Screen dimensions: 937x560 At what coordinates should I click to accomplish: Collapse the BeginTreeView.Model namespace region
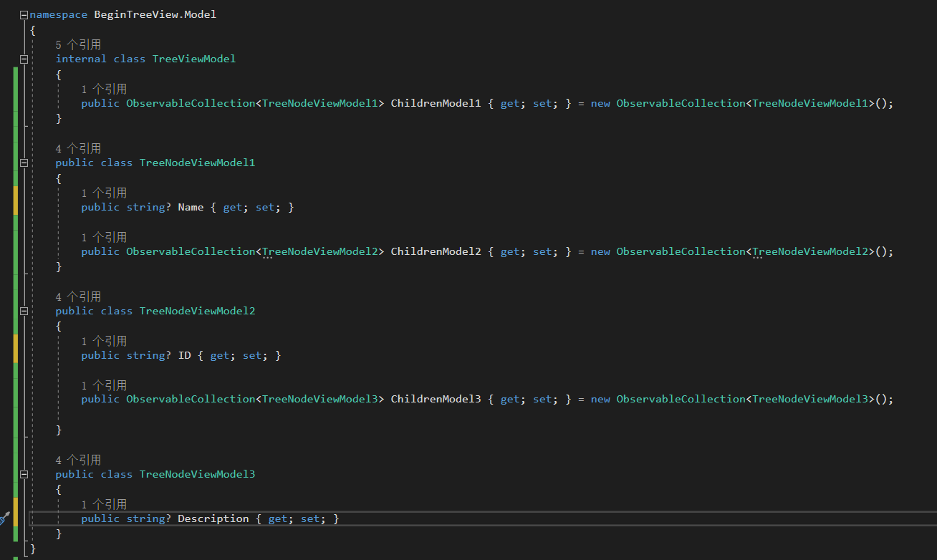(x=22, y=14)
